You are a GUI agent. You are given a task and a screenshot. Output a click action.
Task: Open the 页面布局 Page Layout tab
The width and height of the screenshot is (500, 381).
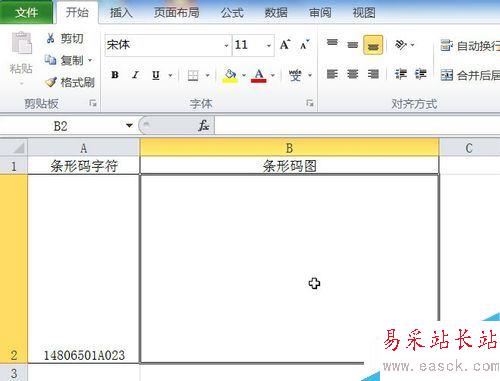pyautogui.click(x=176, y=13)
